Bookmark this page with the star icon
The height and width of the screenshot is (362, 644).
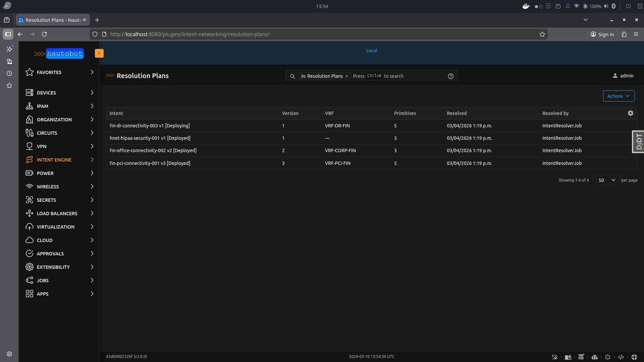pyautogui.click(x=542, y=34)
